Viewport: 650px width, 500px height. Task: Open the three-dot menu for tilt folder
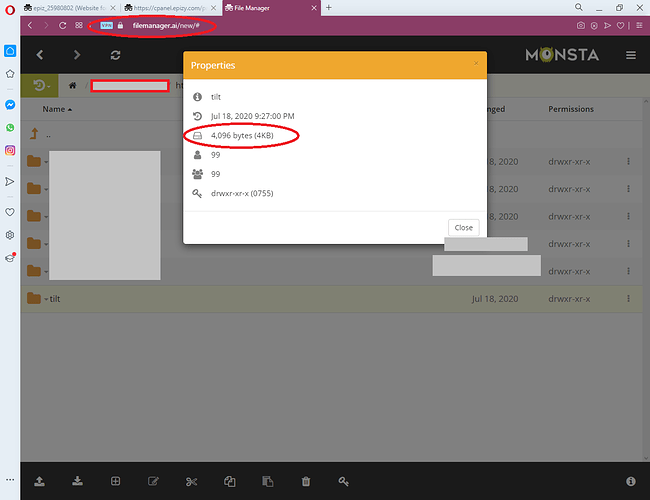[628, 299]
